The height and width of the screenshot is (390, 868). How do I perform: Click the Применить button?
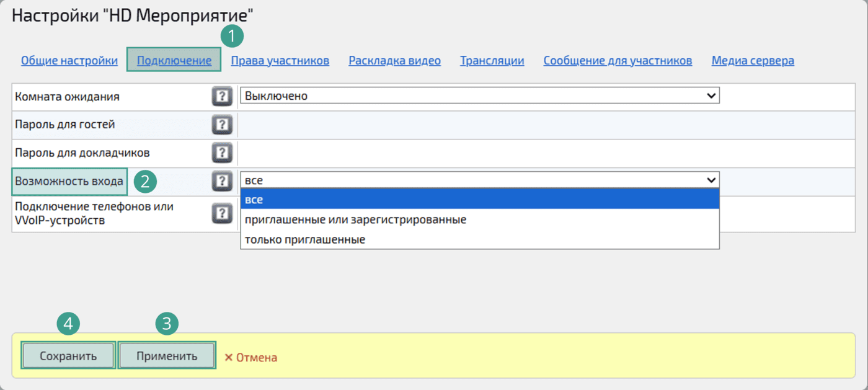click(167, 357)
